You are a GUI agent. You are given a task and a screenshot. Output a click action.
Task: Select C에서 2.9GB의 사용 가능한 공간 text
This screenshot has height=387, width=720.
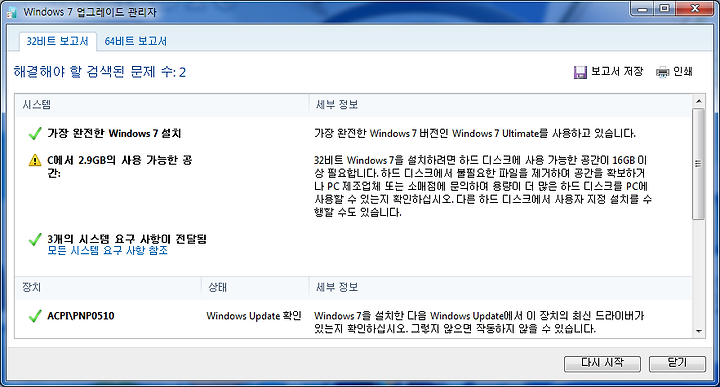120,167
